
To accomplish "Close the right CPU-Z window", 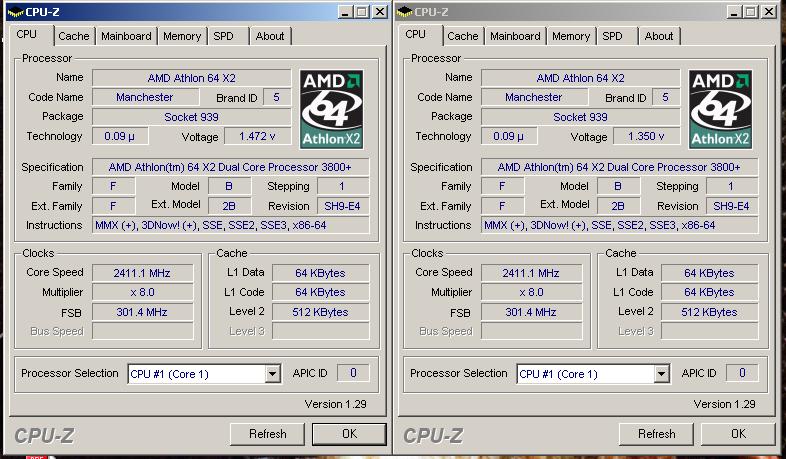I will pyautogui.click(x=769, y=12).
